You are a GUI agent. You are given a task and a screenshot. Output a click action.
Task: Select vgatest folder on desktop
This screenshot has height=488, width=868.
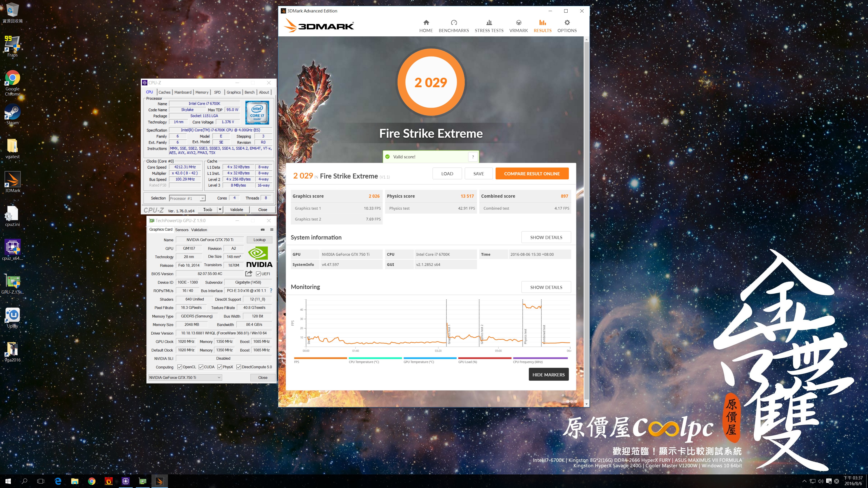pyautogui.click(x=12, y=148)
